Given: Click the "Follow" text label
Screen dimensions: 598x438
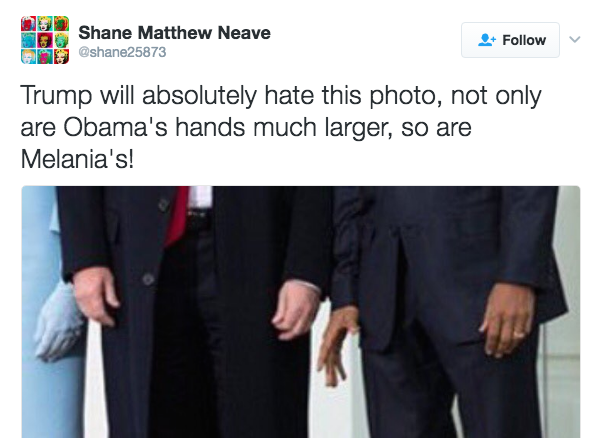Looking at the screenshot, I should (524, 40).
